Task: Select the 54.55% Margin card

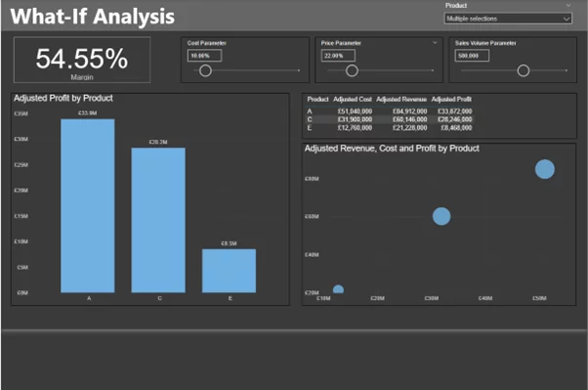Action: (82, 60)
